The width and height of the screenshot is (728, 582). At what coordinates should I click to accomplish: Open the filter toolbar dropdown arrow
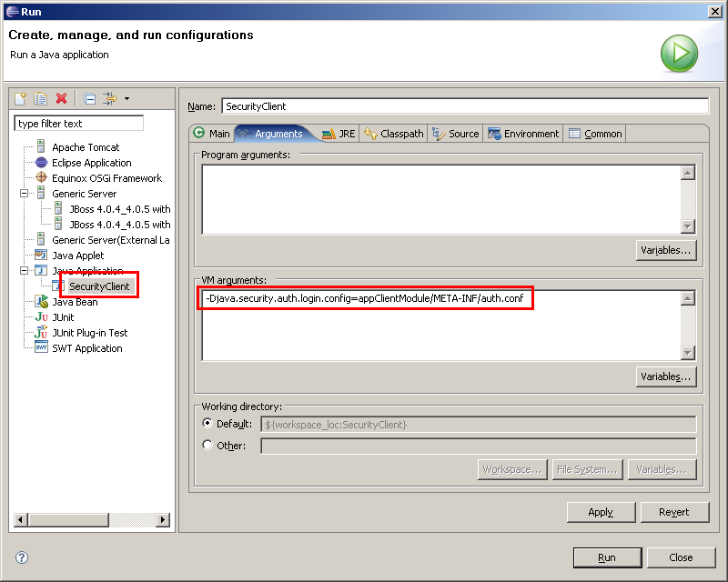point(126,98)
